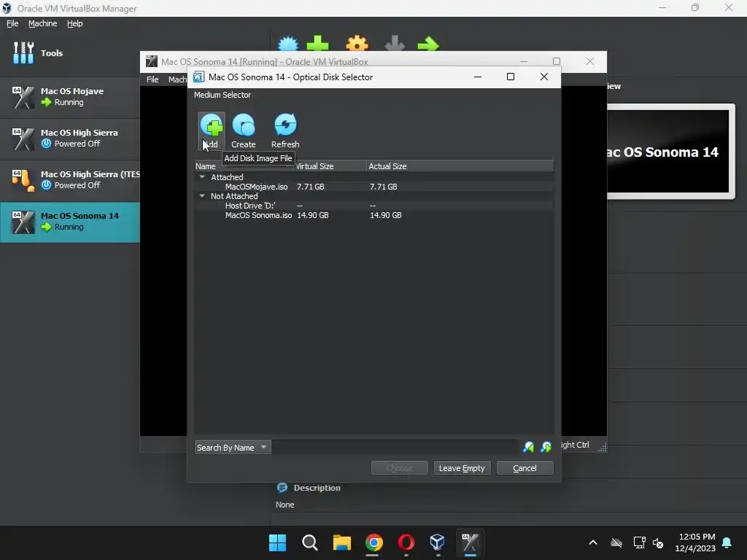The height and width of the screenshot is (560, 747).
Task: Select the Mac OS Sonoma 14 VM
Action: (x=70, y=222)
